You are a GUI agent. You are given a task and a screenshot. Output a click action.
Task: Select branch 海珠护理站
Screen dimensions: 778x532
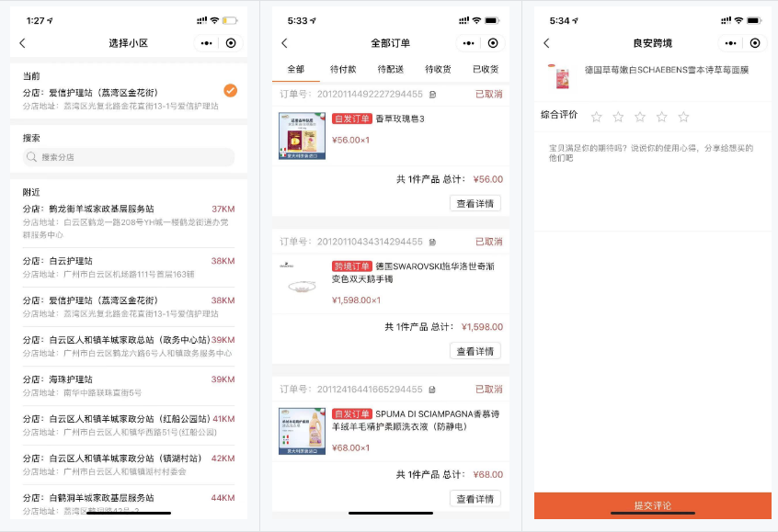coord(129,386)
